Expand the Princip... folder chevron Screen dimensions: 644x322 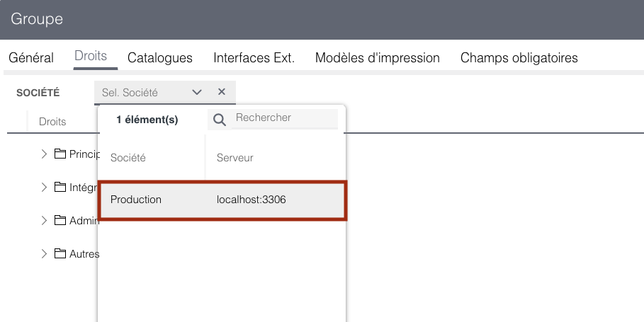44,154
